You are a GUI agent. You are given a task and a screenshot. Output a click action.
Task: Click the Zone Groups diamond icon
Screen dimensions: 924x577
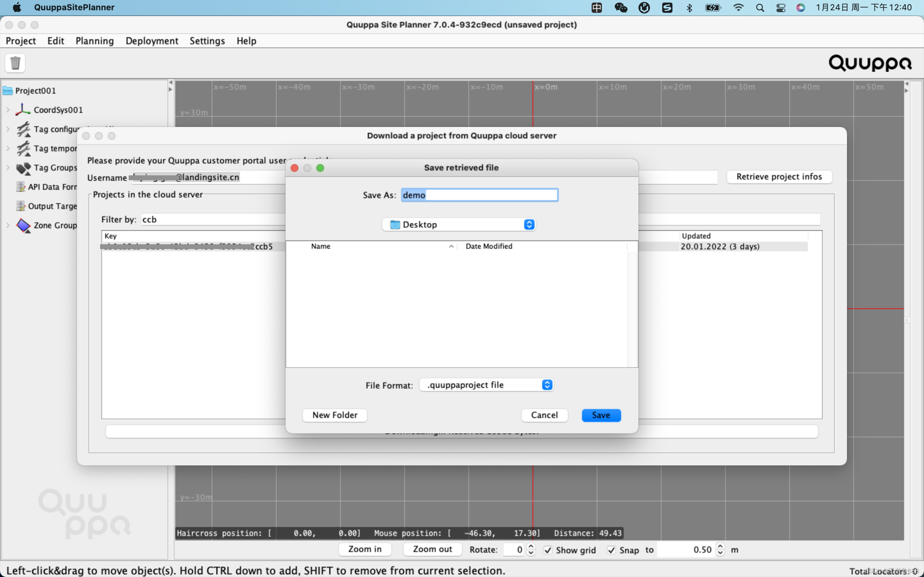(x=23, y=225)
